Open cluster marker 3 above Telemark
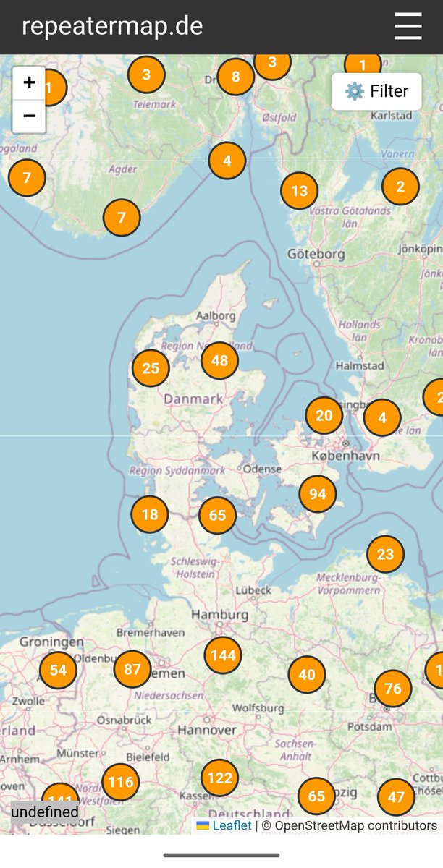Image resolution: width=443 pixels, height=868 pixels. click(x=146, y=75)
